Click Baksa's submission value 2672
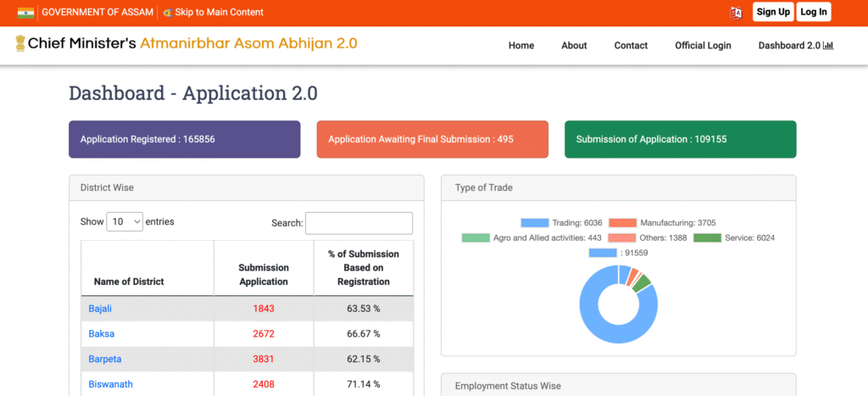The width and height of the screenshot is (868, 396). click(x=264, y=334)
